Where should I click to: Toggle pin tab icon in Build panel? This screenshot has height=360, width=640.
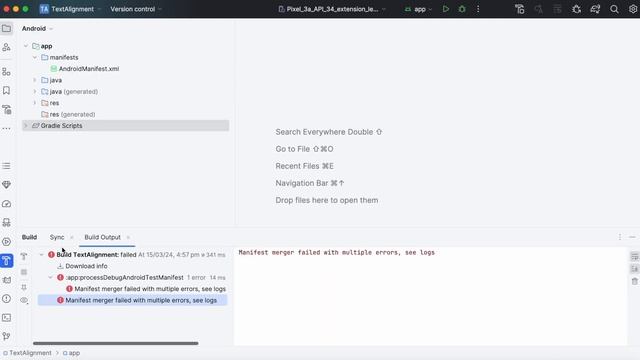tap(24, 287)
